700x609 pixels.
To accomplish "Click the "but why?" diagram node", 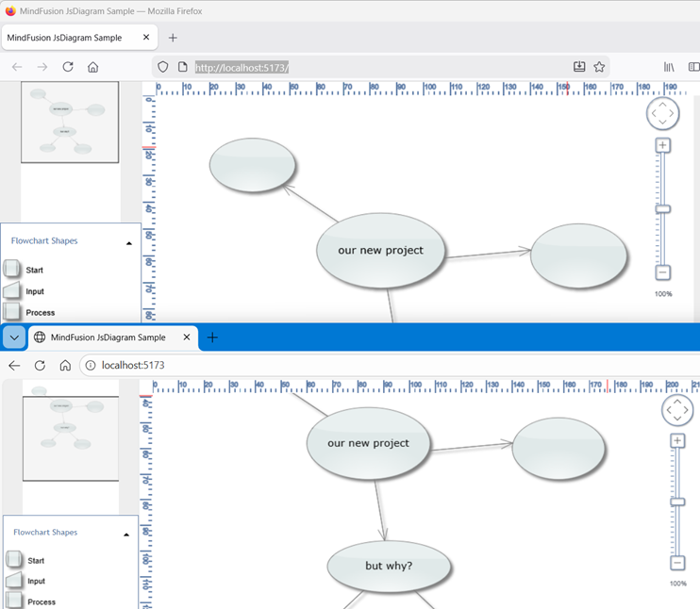I will pos(389,566).
